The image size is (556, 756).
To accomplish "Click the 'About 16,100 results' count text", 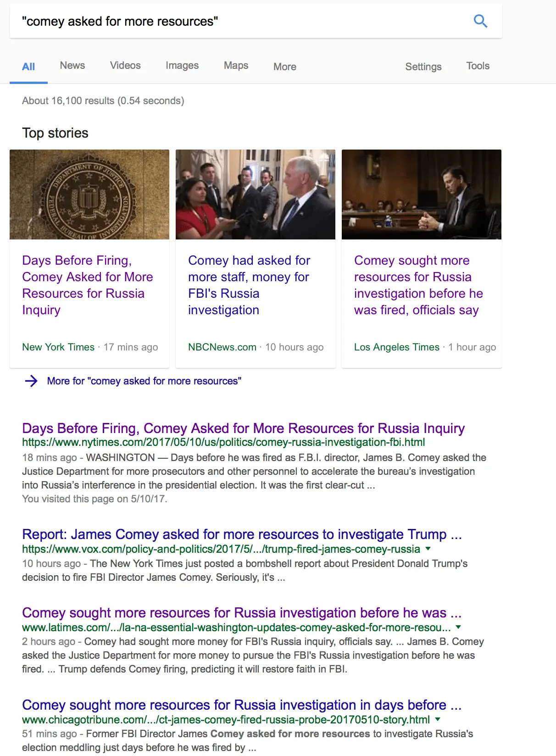I will pos(103,101).
